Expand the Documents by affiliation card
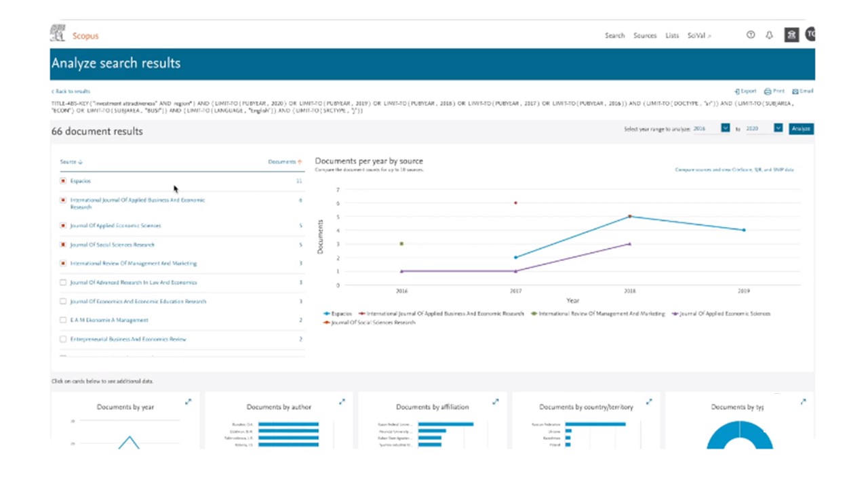Screen dimensions: 868x488 click(x=495, y=402)
